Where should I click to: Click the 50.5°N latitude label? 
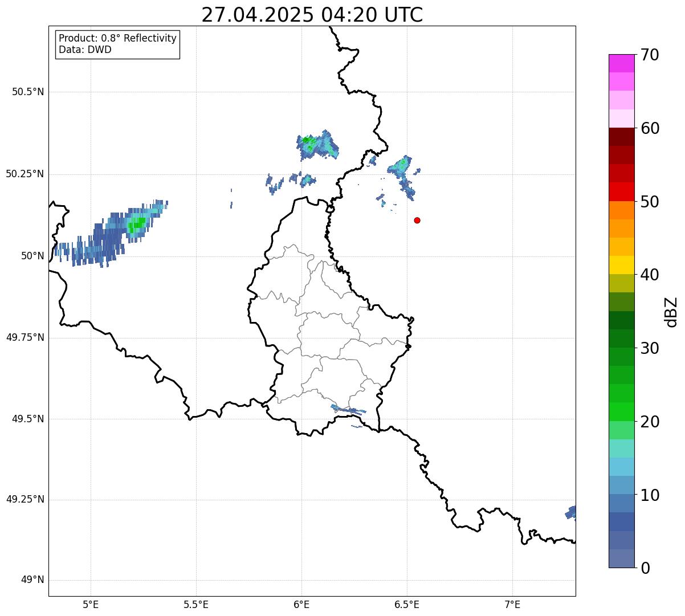28,92
